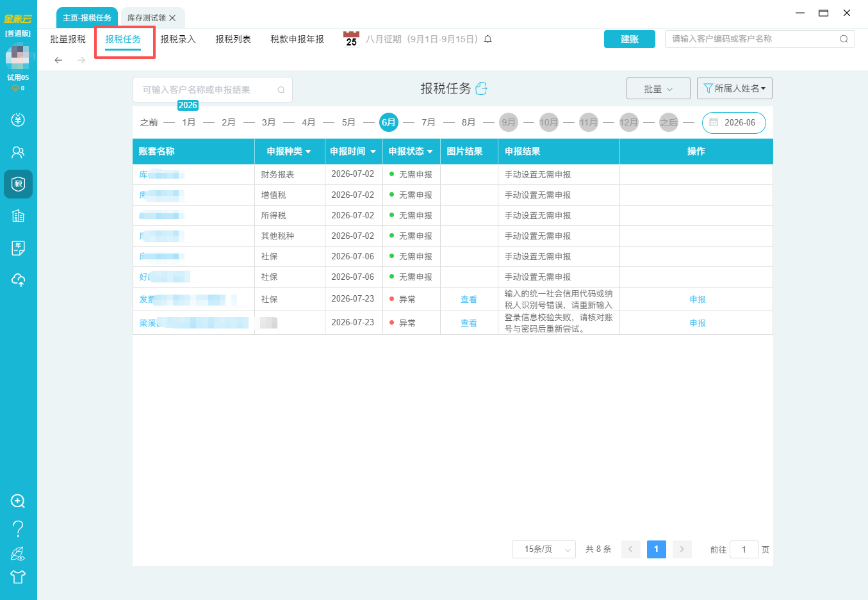Click the search icon in filter box

[x=281, y=90]
